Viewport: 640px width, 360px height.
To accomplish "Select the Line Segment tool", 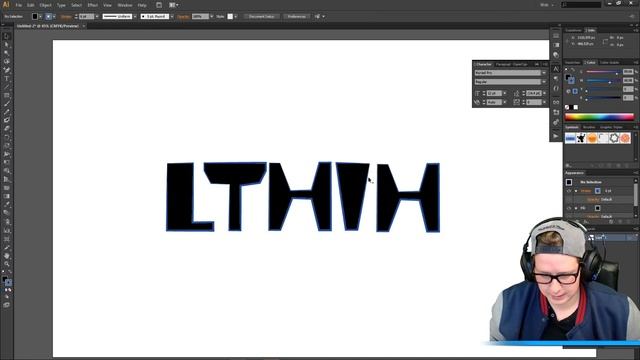I will point(7,87).
